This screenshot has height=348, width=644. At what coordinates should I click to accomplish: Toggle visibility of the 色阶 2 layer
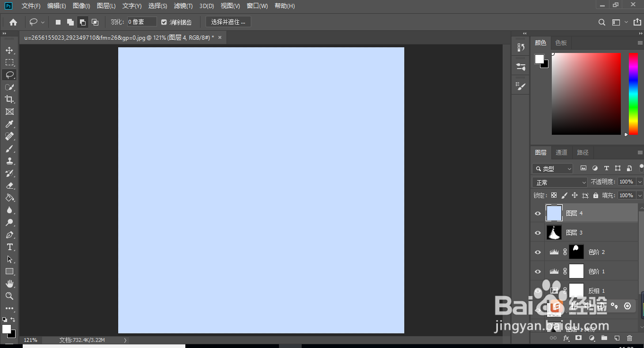pyautogui.click(x=538, y=252)
